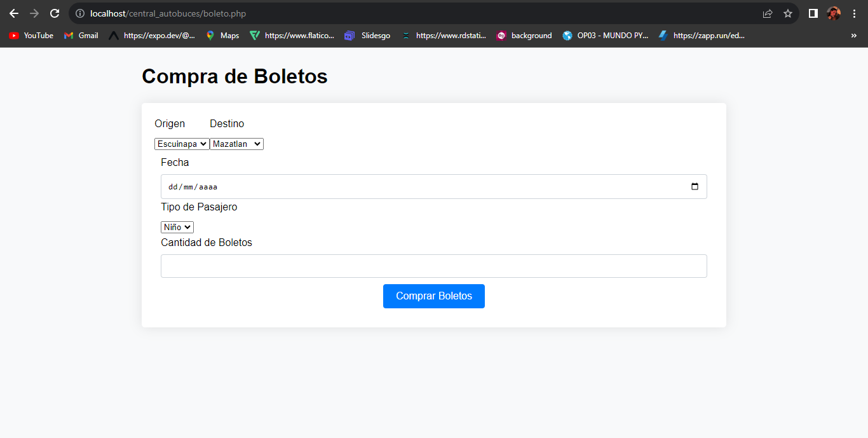Show more bookmarks with chevron
The height and width of the screenshot is (438, 868).
[x=853, y=36]
